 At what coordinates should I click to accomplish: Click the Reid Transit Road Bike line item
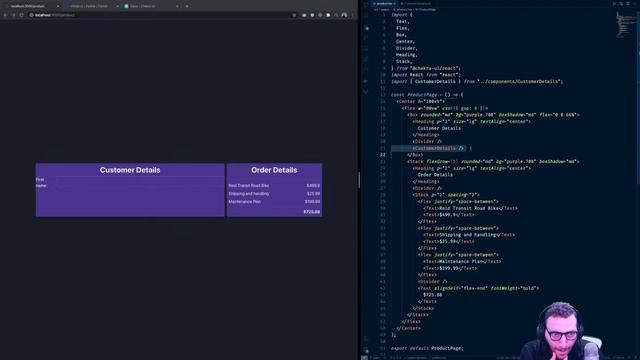(249, 186)
